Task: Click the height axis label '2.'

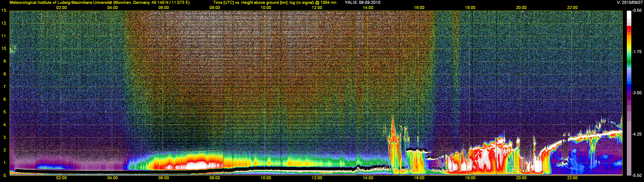Action: (x=5, y=150)
